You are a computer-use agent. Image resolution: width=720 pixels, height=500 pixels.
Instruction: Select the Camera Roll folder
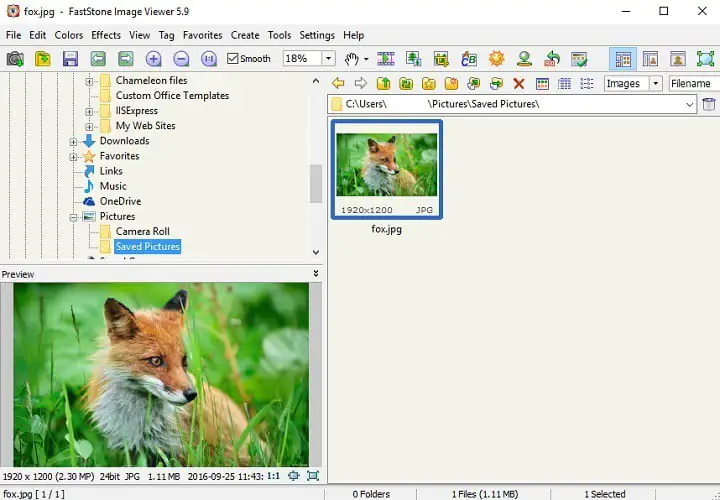pos(142,231)
